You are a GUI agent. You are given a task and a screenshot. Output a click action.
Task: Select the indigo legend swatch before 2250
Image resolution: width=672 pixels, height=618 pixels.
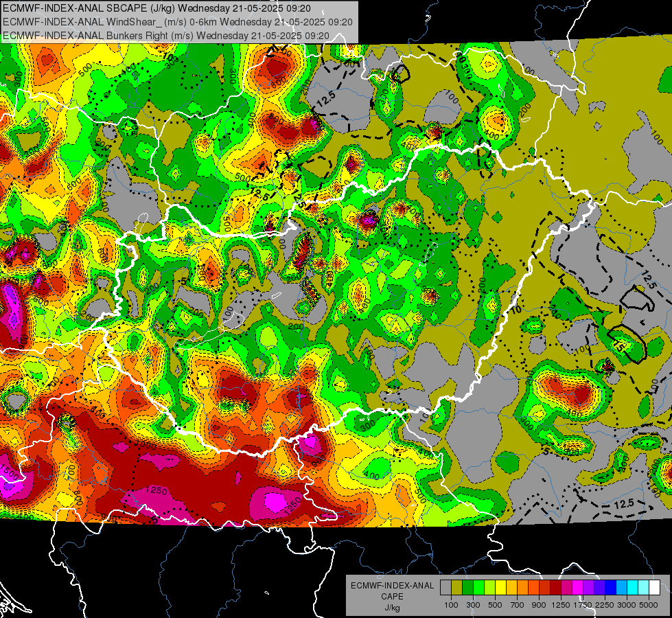point(599,588)
